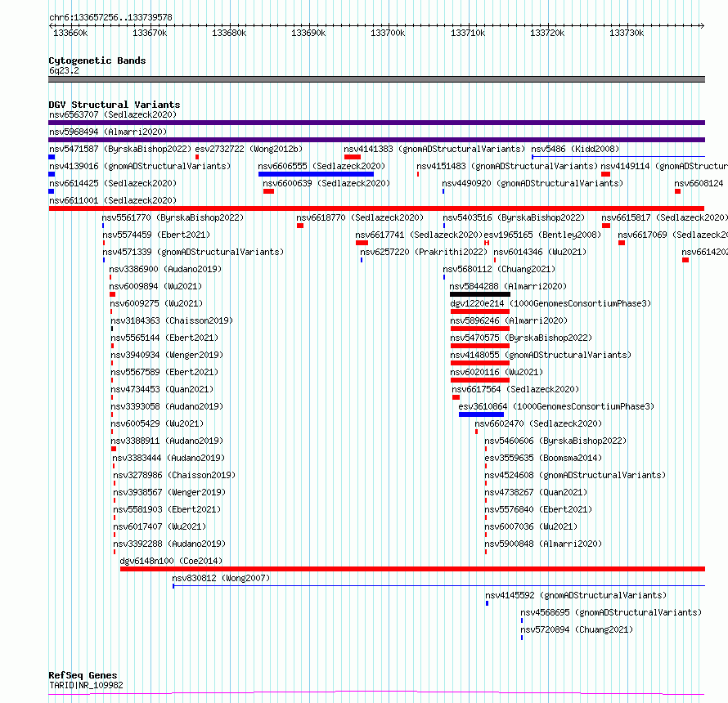The height and width of the screenshot is (703, 728).
Task: Click esv1965165 (Bentley2008) label
Action: [x=542, y=235]
